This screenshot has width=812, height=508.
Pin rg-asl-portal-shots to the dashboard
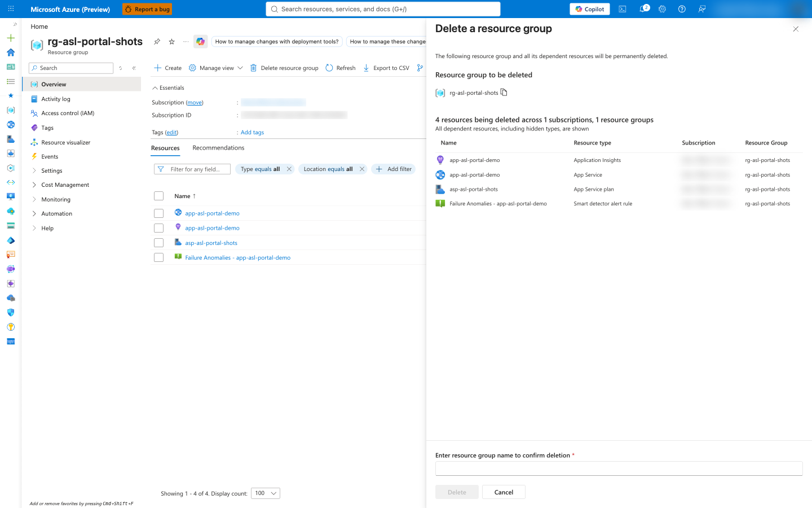point(157,42)
